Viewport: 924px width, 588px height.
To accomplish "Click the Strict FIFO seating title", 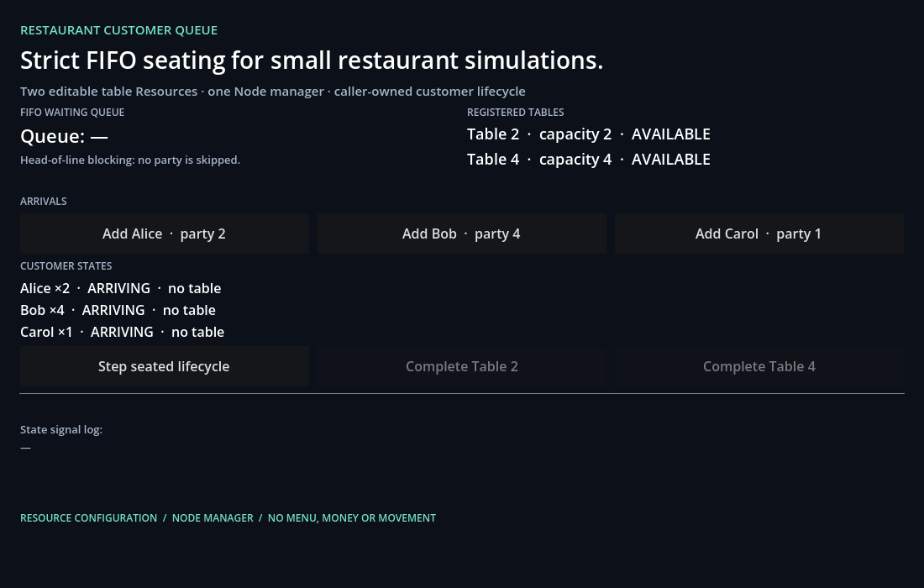I will pyautogui.click(x=312, y=60).
